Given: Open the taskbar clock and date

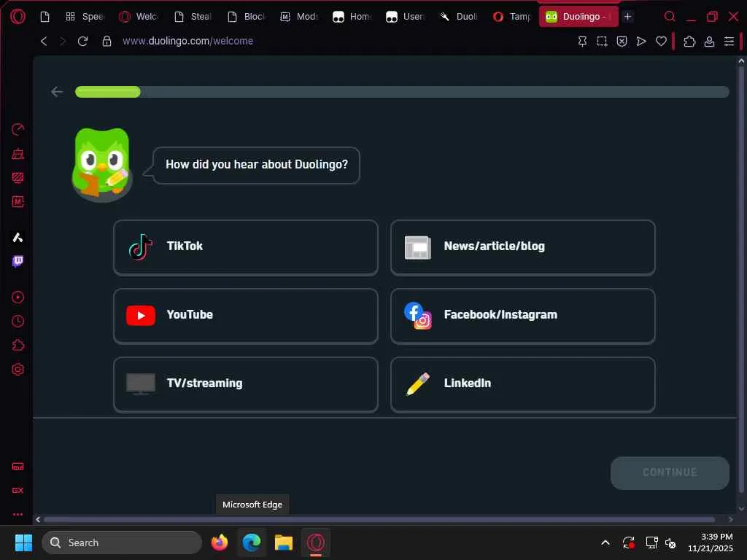Looking at the screenshot, I should (x=710, y=542).
